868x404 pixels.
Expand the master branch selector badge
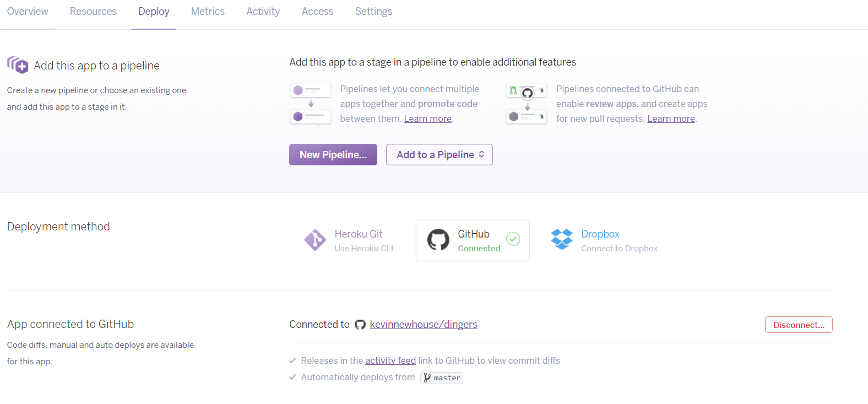pos(441,378)
